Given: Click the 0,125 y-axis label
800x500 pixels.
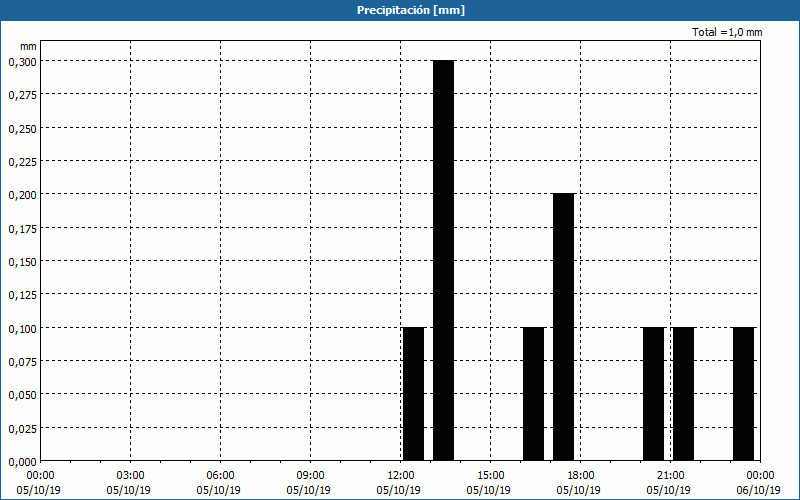Looking at the screenshot, I should pos(23,295).
